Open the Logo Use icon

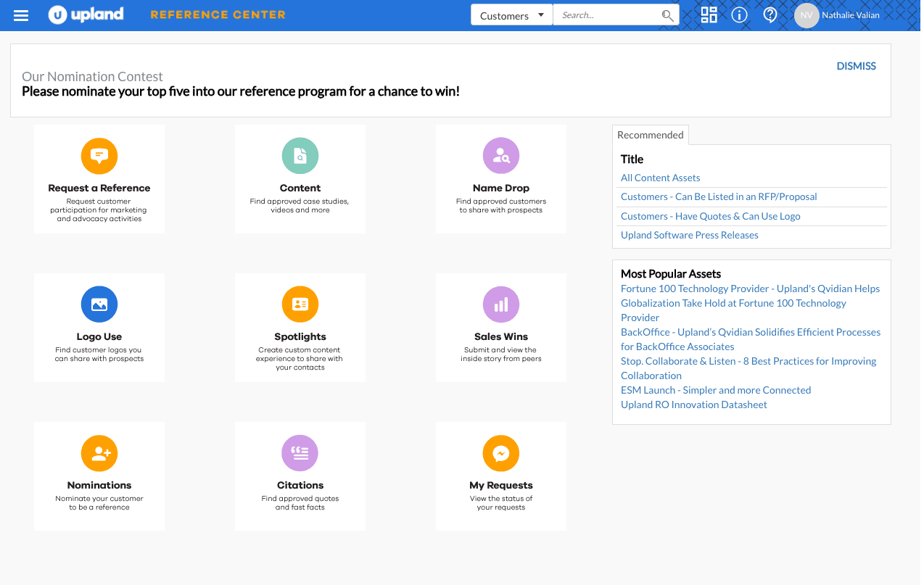[99, 304]
